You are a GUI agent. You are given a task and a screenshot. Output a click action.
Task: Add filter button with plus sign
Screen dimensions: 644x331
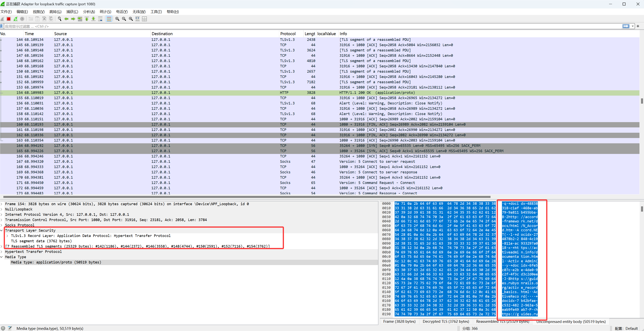638,26
